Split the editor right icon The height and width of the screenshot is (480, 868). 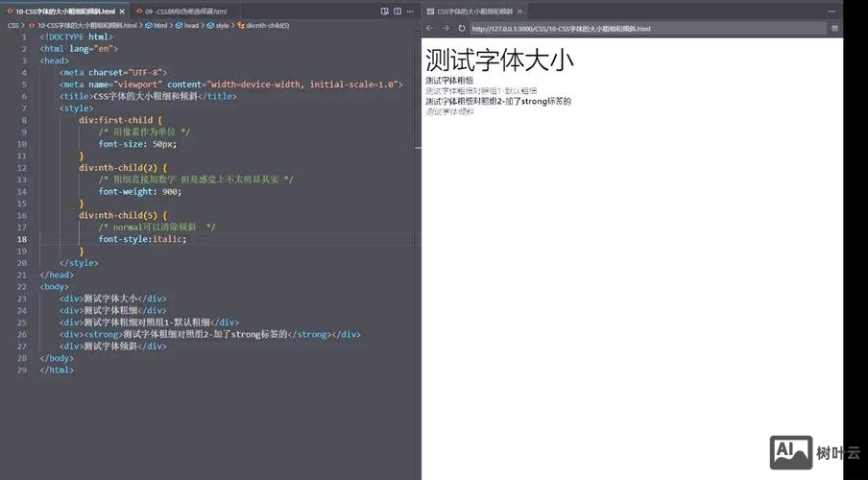coord(398,12)
